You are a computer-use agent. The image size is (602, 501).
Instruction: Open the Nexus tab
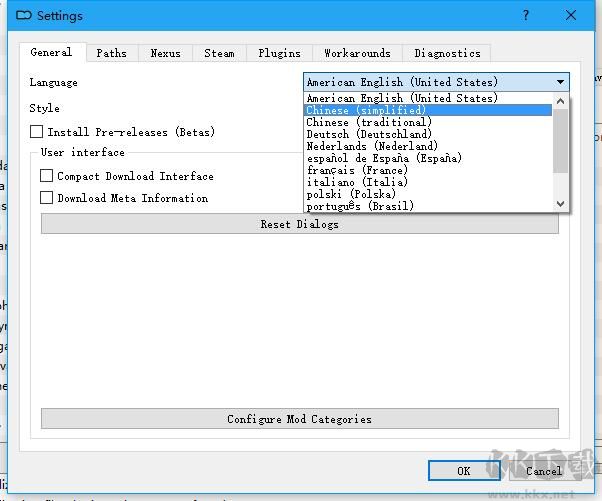pos(165,53)
